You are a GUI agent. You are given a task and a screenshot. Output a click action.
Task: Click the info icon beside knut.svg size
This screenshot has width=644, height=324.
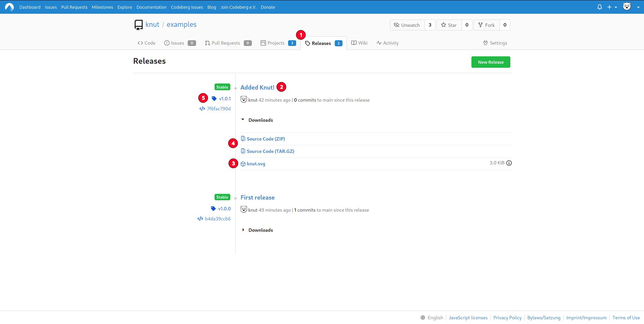509,163
